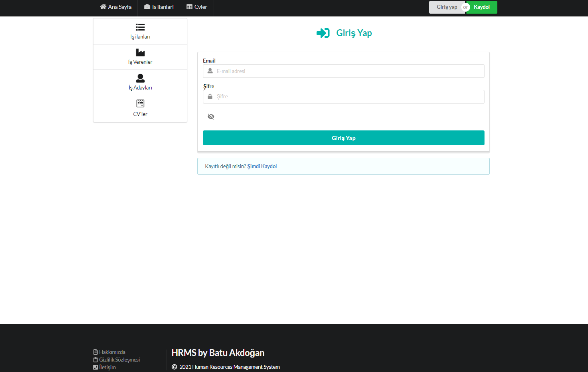Click the 'or' circle between the buttons
Viewport: 588px width, 372px height.
coord(466,7)
